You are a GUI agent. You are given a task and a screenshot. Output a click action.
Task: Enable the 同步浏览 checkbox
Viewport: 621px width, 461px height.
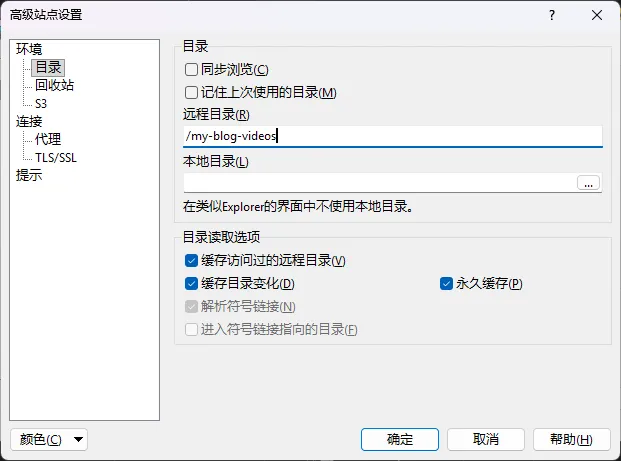(192, 70)
